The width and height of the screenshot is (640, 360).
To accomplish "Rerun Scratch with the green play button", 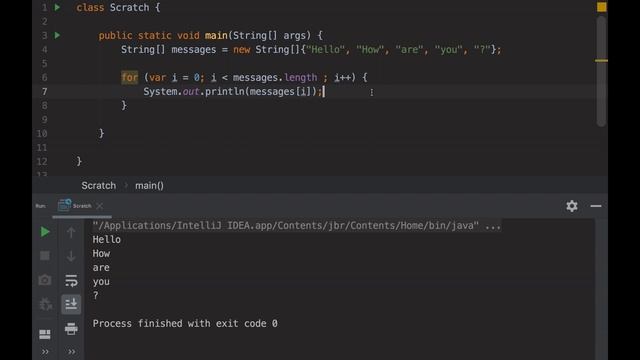I will coord(45,232).
